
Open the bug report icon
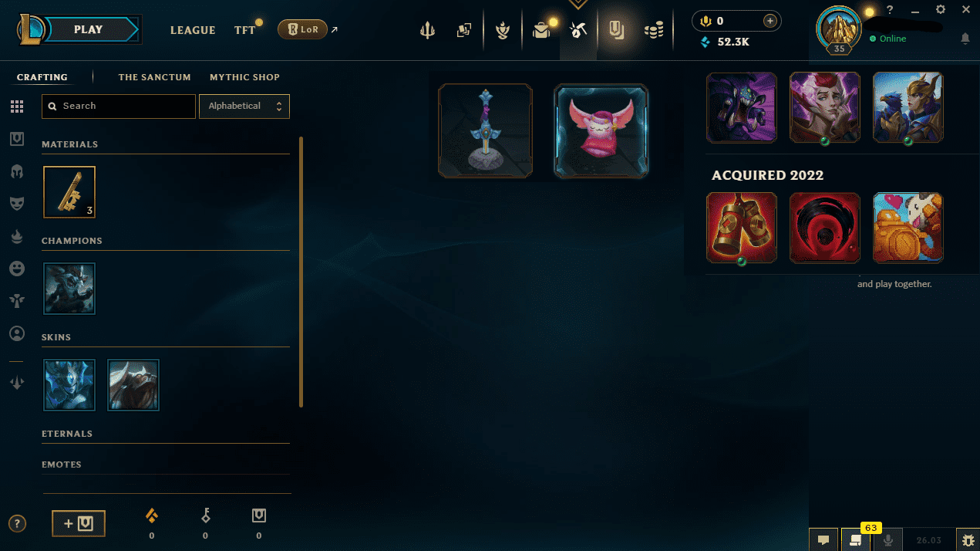(x=967, y=539)
